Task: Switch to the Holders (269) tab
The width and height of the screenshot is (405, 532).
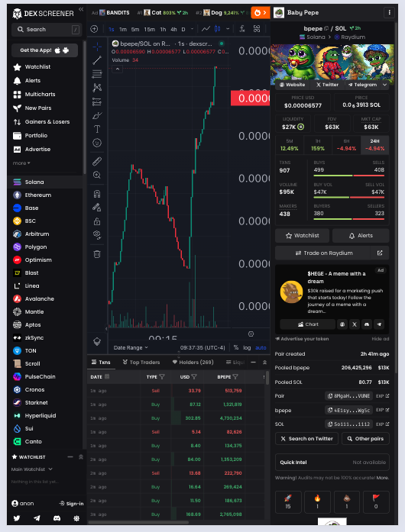Action: (193, 363)
